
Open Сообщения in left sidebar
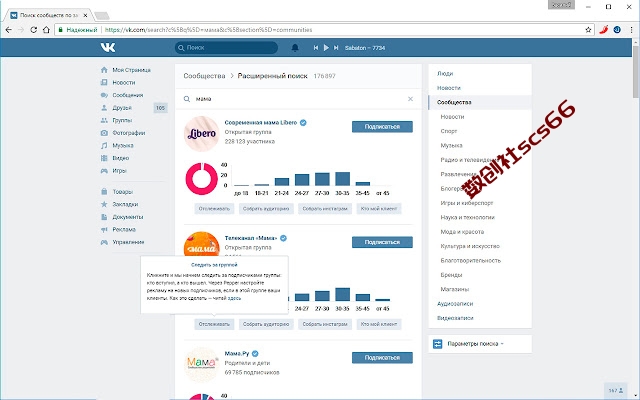(127, 95)
